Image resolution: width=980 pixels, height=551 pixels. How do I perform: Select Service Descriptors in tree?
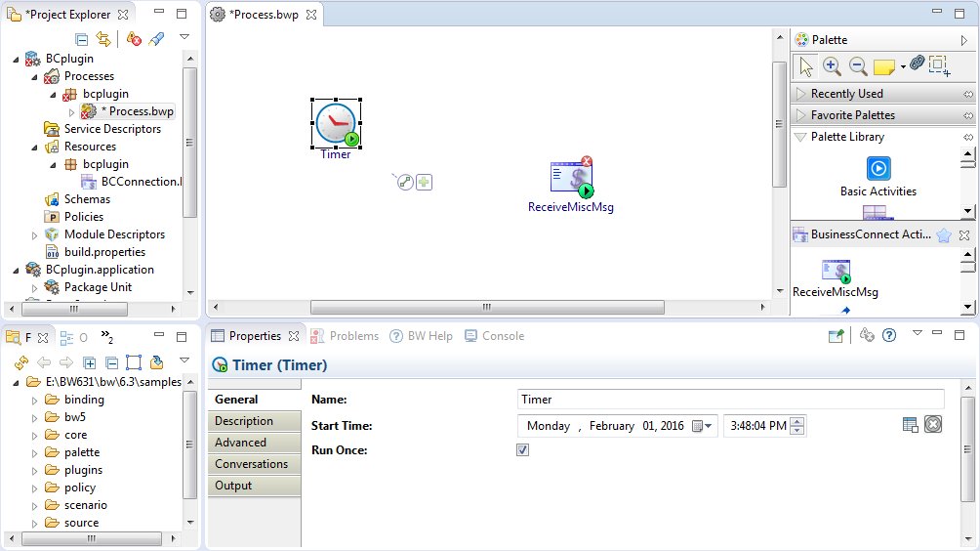tap(112, 129)
